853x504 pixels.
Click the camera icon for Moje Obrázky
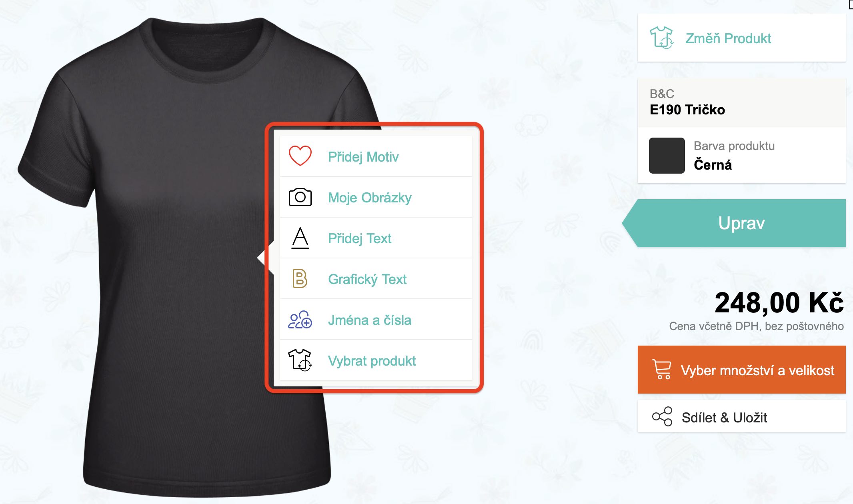click(x=300, y=197)
